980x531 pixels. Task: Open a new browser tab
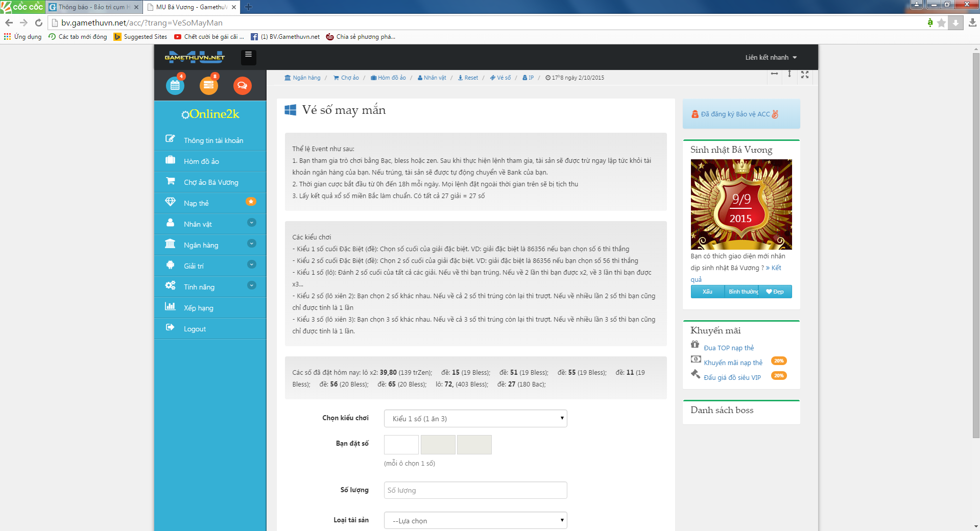[249, 7]
